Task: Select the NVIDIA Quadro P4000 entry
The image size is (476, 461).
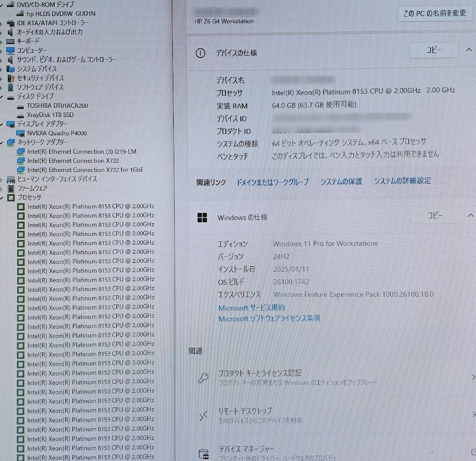Action: click(57, 133)
